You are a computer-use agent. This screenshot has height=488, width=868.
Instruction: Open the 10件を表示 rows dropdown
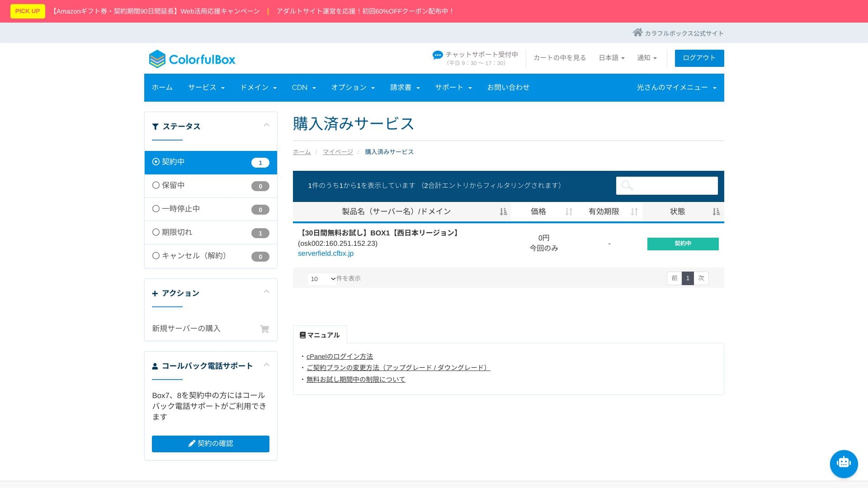(x=322, y=279)
